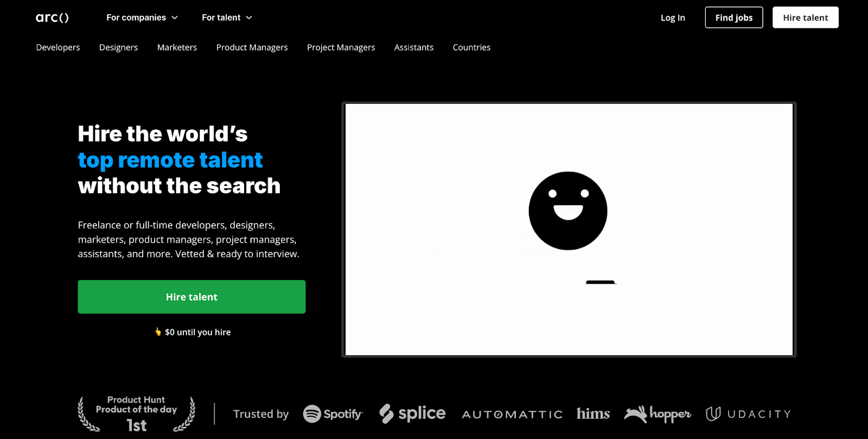The width and height of the screenshot is (868, 439).
Task: Click the Automattic logo
Action: click(x=512, y=415)
